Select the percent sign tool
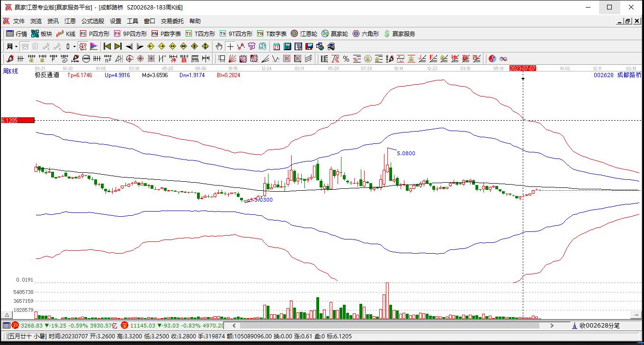 (346, 59)
